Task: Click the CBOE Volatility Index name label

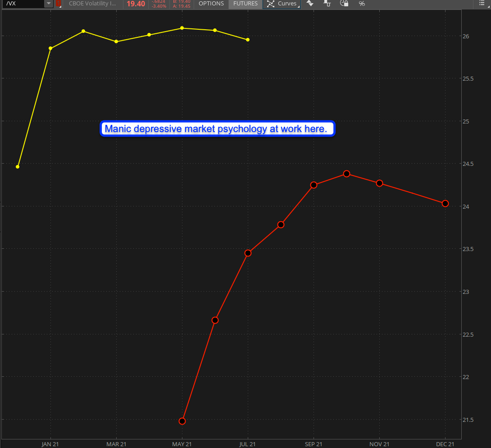Action: [92, 4]
